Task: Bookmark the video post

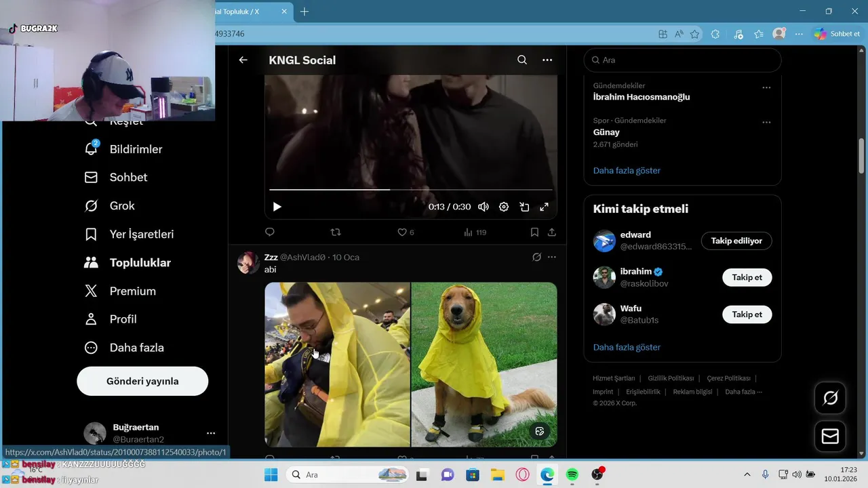Action: pyautogui.click(x=534, y=232)
